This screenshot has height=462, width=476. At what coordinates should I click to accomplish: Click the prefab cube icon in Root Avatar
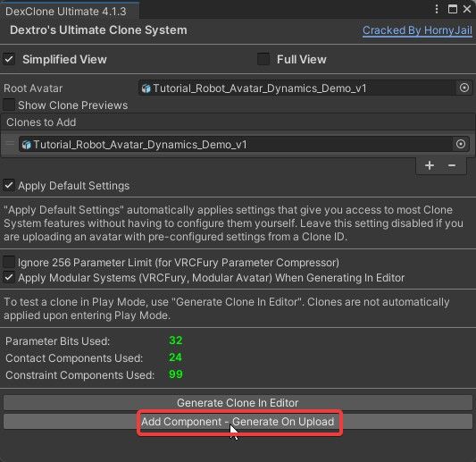pyautogui.click(x=146, y=88)
